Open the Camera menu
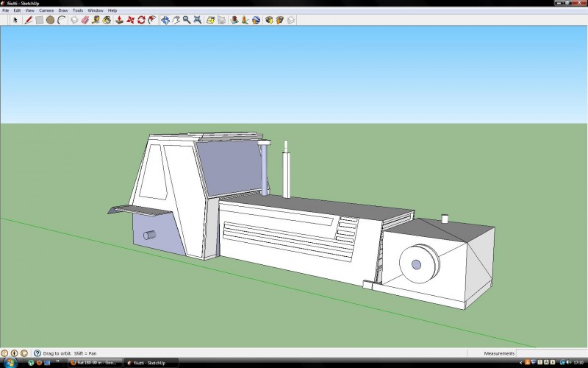This screenshot has width=588, height=368. (x=46, y=10)
